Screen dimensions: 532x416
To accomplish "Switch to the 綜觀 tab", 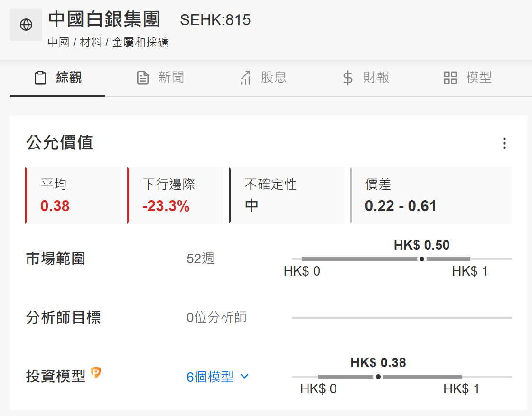I will 57,78.
